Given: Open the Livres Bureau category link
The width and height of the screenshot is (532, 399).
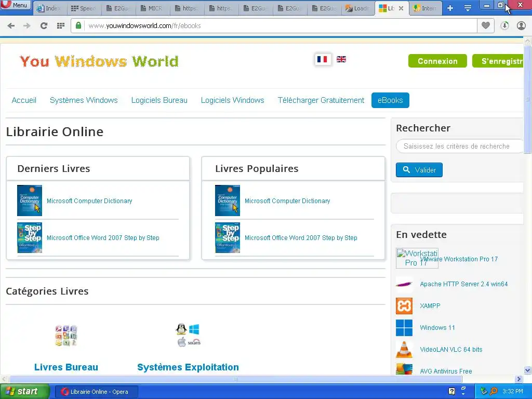Looking at the screenshot, I should 66,367.
